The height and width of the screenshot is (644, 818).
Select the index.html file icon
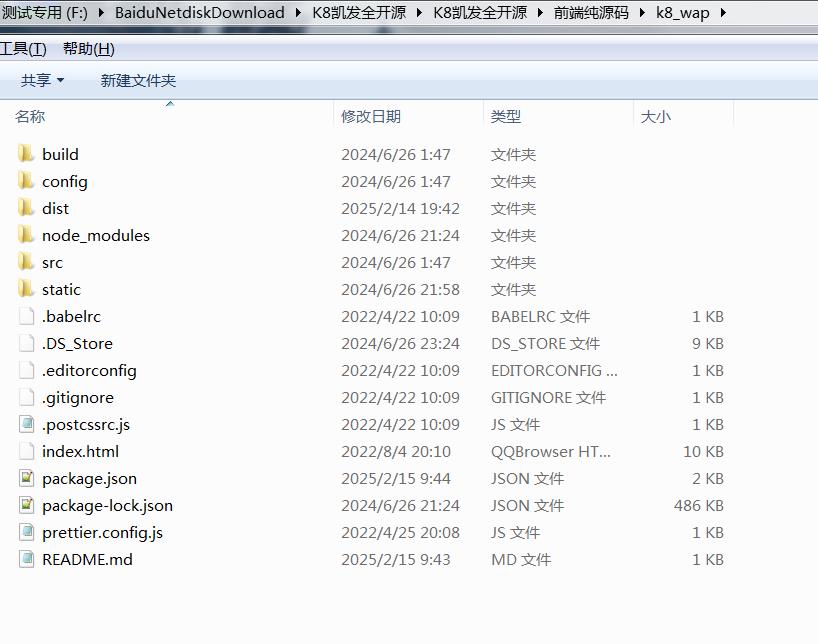(x=26, y=451)
